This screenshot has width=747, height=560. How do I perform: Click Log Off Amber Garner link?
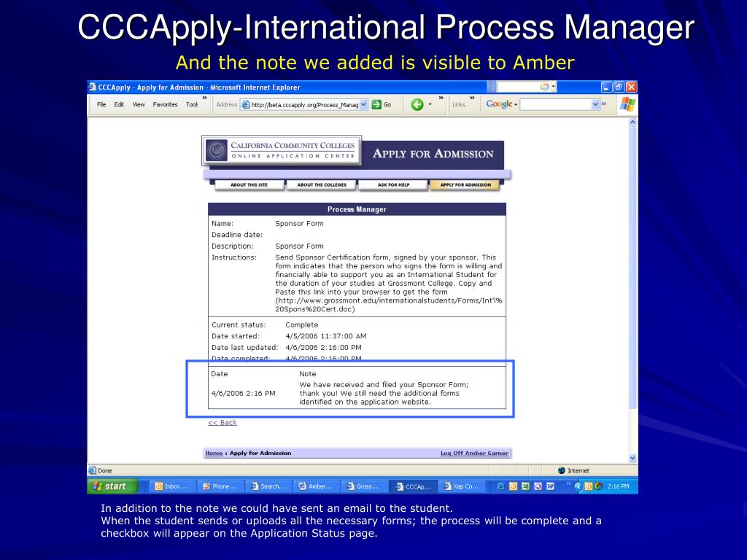coord(474,453)
